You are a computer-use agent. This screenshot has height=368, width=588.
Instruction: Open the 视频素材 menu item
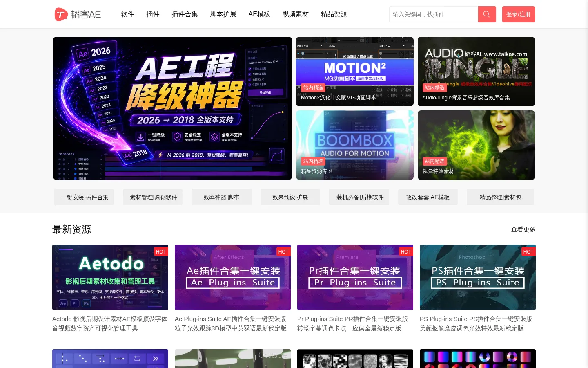click(x=296, y=14)
